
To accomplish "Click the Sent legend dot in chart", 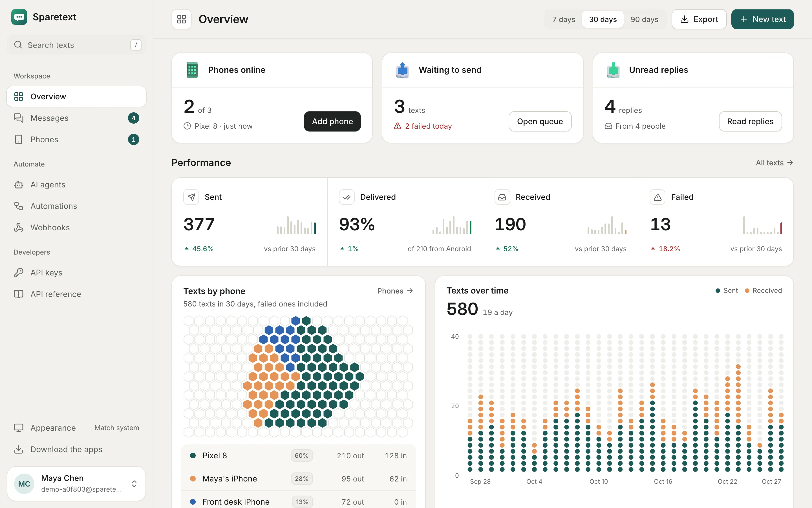I will point(718,291).
